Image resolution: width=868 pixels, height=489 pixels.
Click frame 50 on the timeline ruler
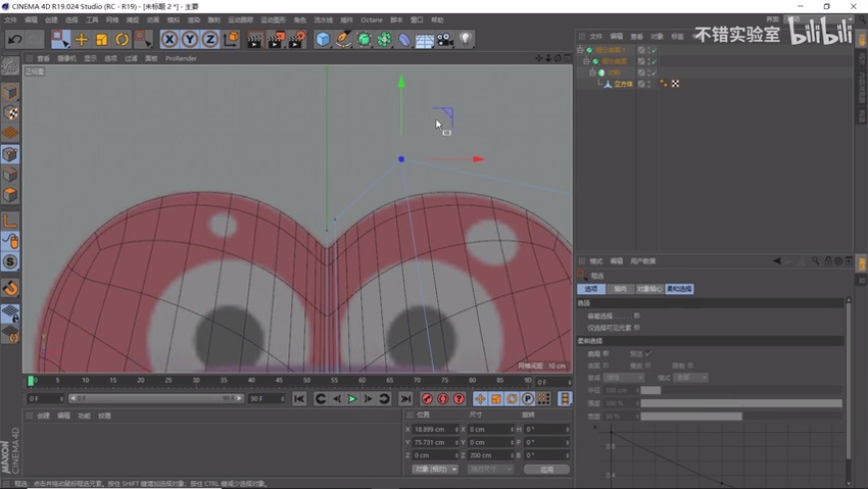(306, 381)
